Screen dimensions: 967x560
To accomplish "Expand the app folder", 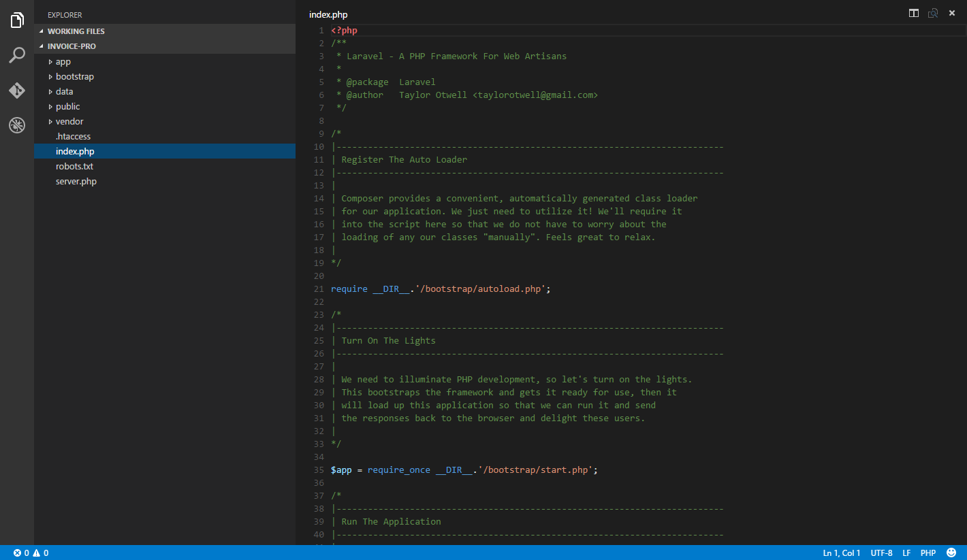I will tap(50, 62).
